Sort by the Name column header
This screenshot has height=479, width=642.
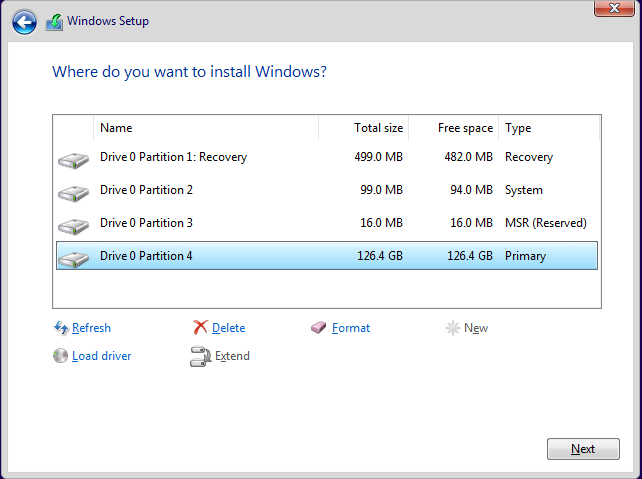[x=206, y=128]
